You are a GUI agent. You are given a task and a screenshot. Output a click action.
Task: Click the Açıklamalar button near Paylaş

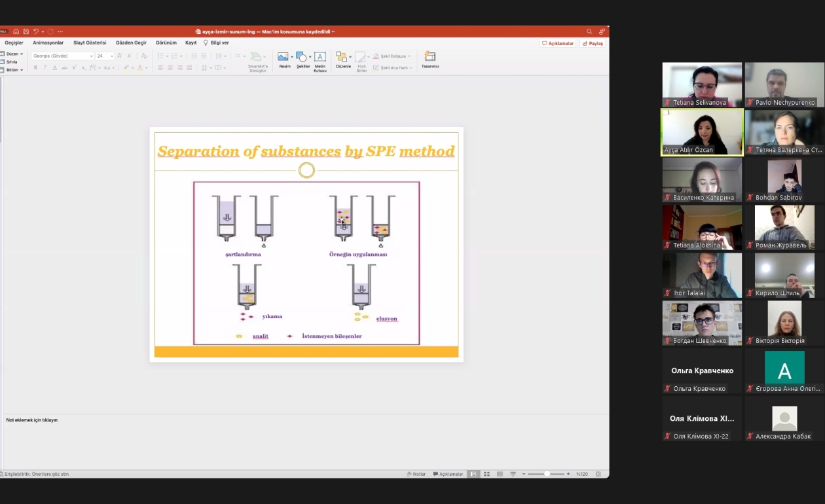558,43
